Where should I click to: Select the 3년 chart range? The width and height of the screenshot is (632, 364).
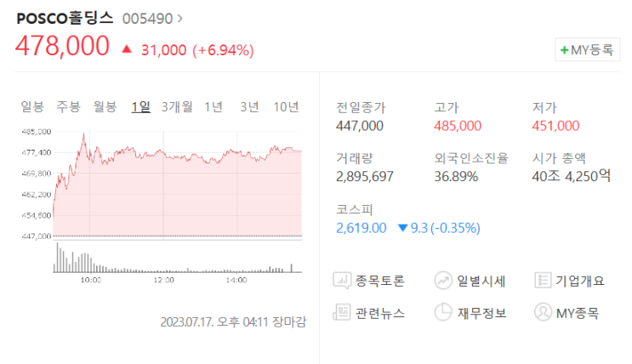click(249, 106)
